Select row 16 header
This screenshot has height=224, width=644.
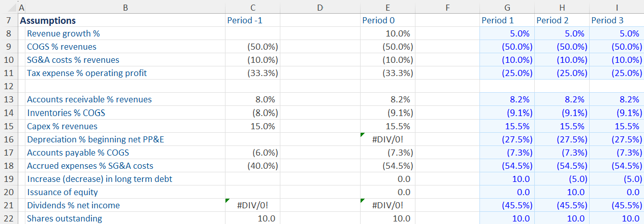[9, 139]
